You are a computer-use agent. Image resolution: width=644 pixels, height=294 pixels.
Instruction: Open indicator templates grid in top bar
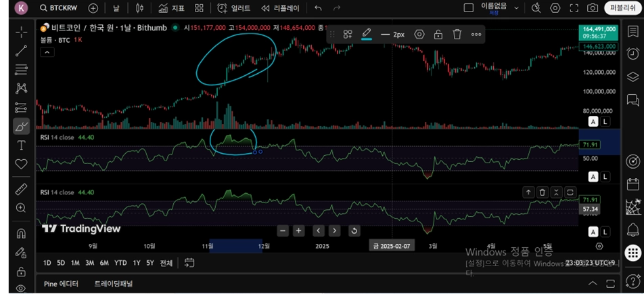tap(199, 8)
